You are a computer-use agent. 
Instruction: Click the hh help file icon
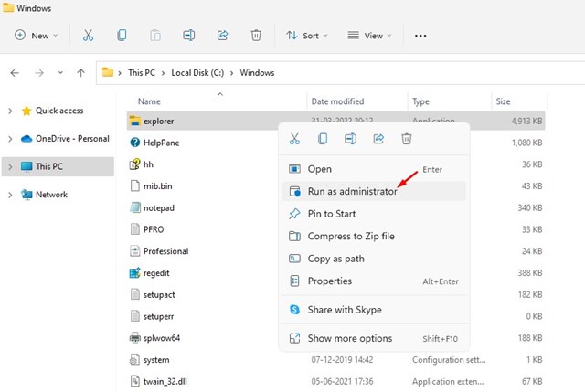(134, 164)
